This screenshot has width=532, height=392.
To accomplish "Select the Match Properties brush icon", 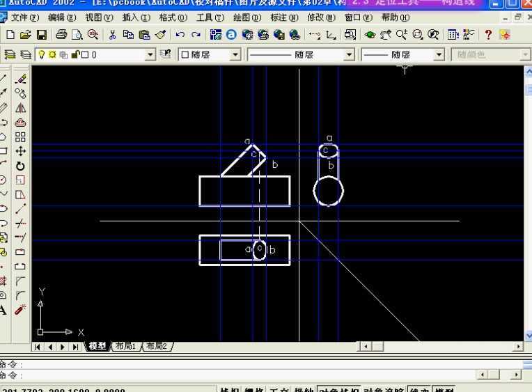I will click(x=160, y=35).
